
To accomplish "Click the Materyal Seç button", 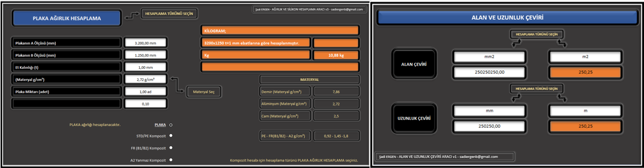I will 204,92.
